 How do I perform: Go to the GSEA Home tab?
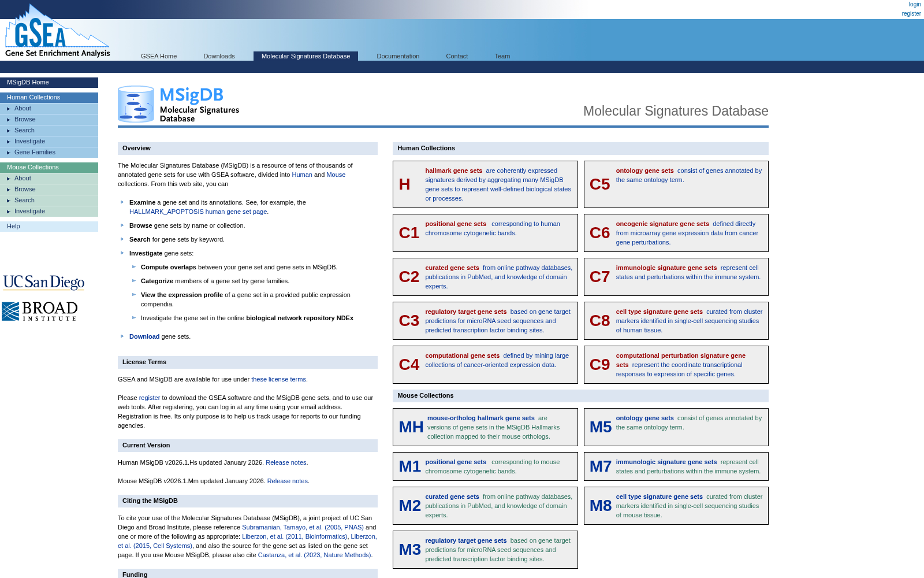click(x=159, y=56)
